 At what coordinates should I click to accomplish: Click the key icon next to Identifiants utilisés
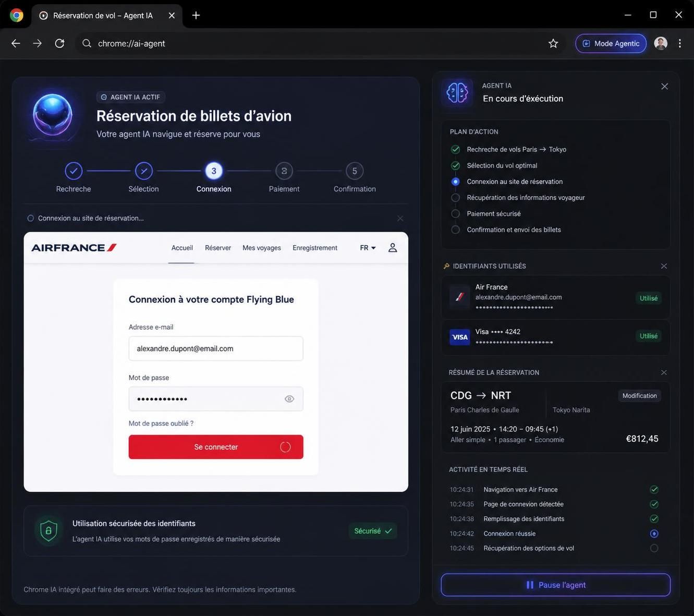[446, 266]
